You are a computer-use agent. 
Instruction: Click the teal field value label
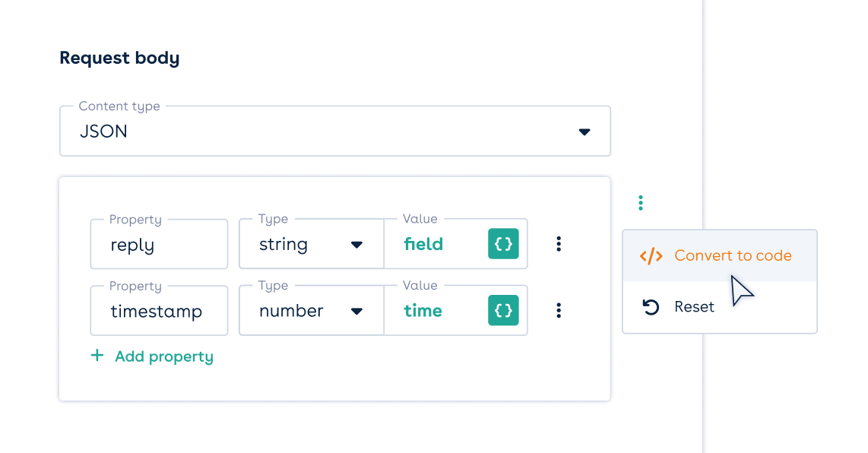click(x=423, y=243)
